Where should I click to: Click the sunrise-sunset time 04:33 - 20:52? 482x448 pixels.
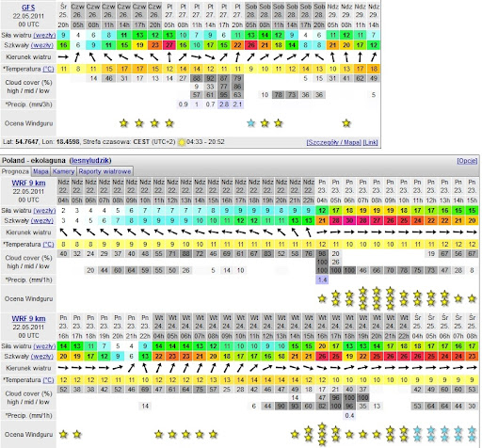pos(205,142)
